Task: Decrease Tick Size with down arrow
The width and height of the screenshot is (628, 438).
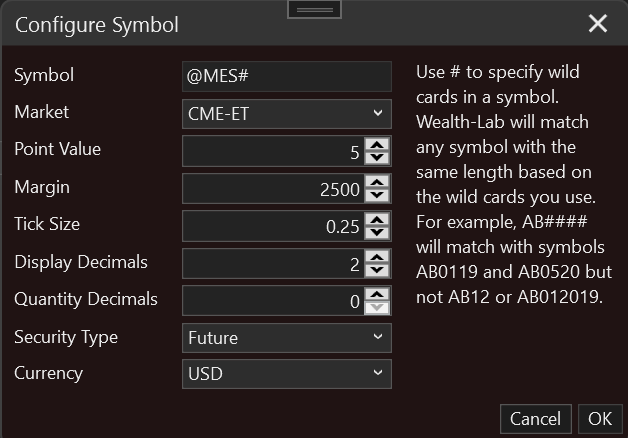Action: tap(377, 232)
